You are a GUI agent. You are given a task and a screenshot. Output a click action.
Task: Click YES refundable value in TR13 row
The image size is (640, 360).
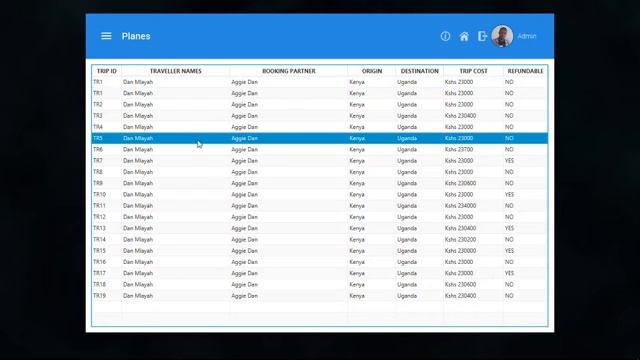point(509,228)
